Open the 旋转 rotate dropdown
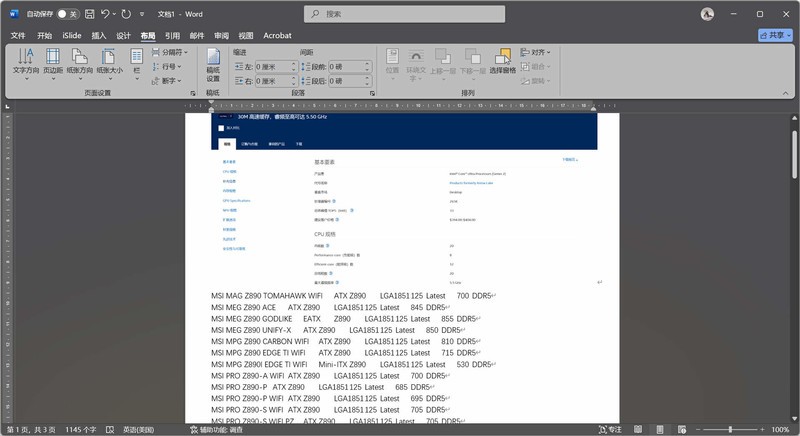Screen dimensions: 800x436 [536, 81]
